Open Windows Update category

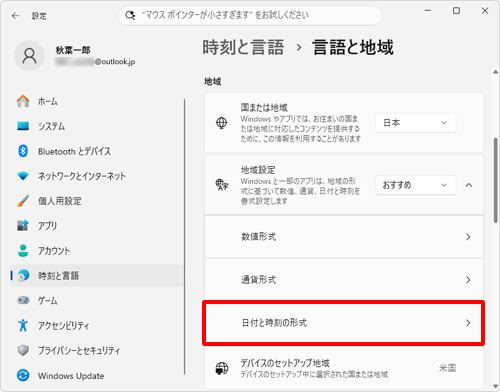click(97, 375)
